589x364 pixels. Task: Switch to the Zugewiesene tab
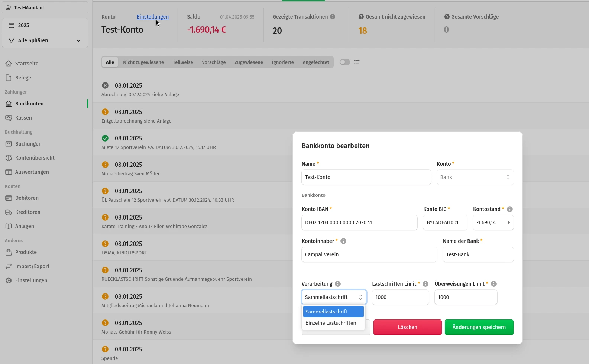tap(249, 62)
